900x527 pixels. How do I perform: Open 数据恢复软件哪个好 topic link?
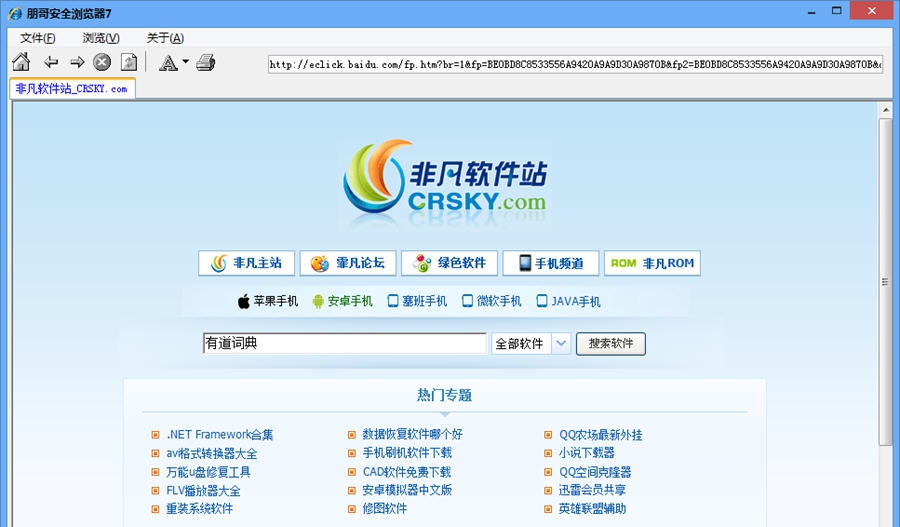coord(412,435)
